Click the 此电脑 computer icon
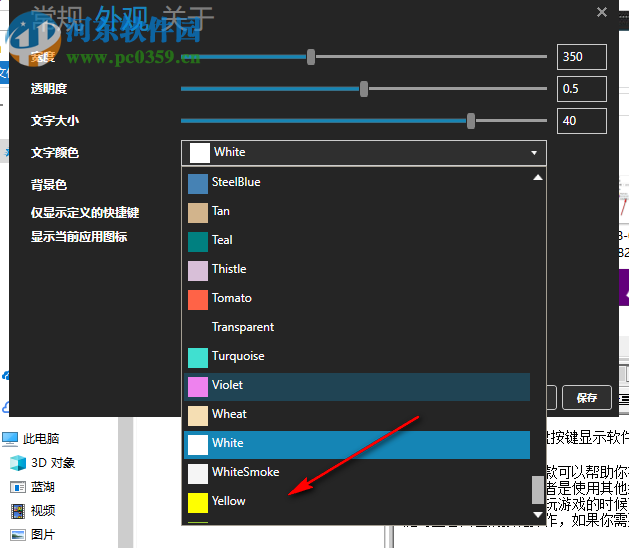The width and height of the screenshot is (629, 548). [x=10, y=439]
